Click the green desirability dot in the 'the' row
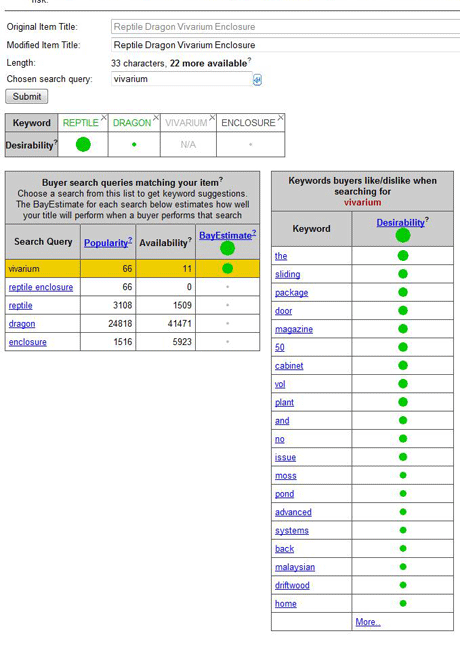 click(403, 256)
